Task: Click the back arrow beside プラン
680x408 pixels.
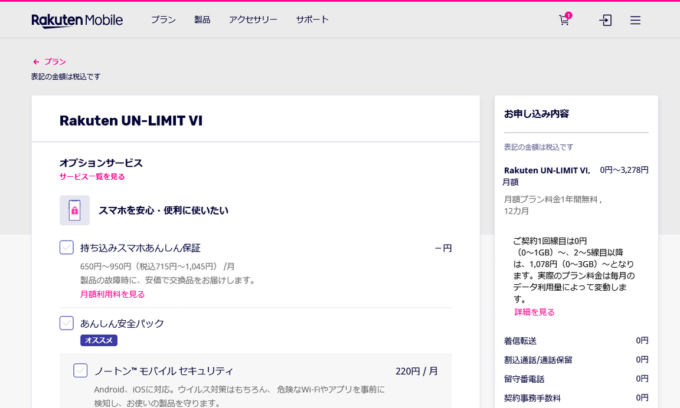Action: [36, 62]
